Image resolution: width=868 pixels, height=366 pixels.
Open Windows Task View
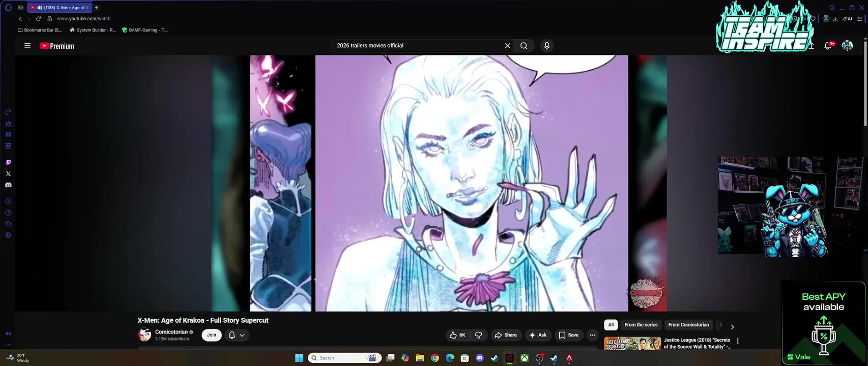390,358
